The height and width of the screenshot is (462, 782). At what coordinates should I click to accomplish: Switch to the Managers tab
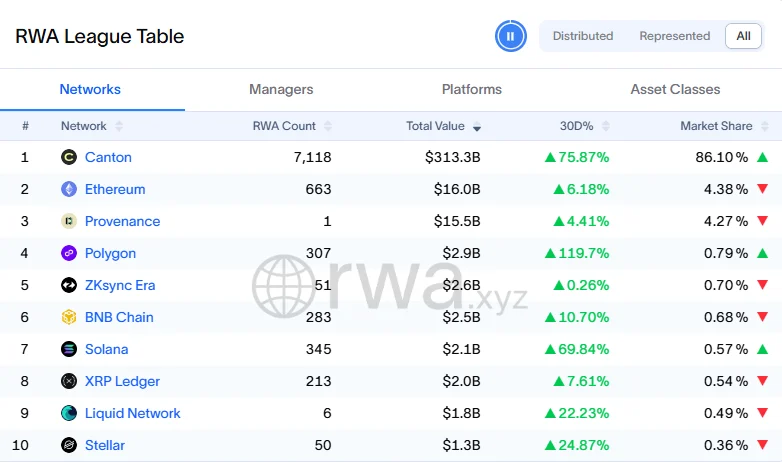281,89
